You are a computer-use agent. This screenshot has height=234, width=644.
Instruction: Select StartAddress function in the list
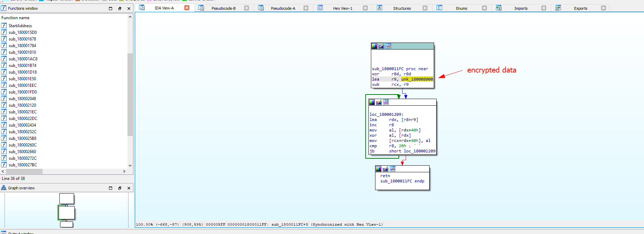(x=20, y=26)
